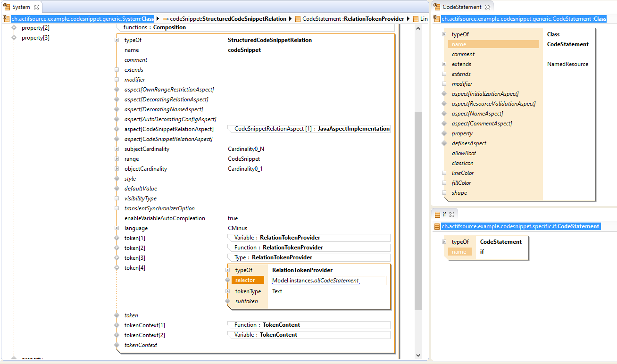
Task: Click the diamond icon beside defaultValue
Action: [x=117, y=189]
